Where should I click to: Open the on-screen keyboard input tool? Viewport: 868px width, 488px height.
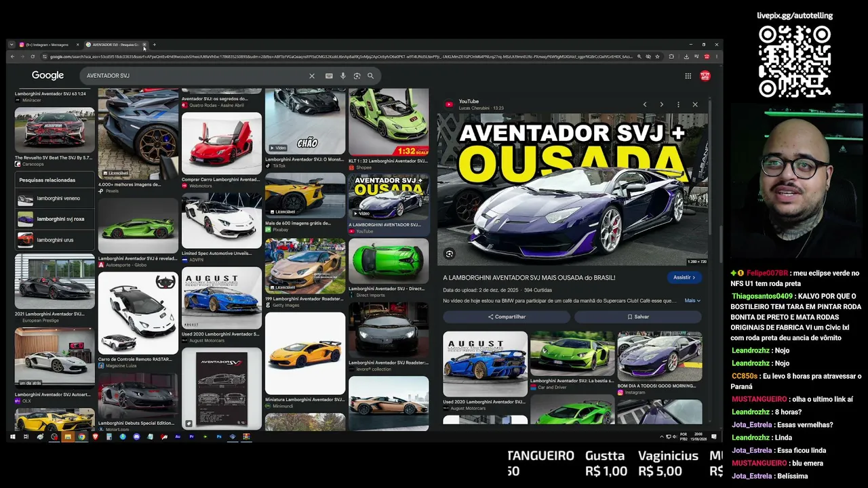[329, 76]
